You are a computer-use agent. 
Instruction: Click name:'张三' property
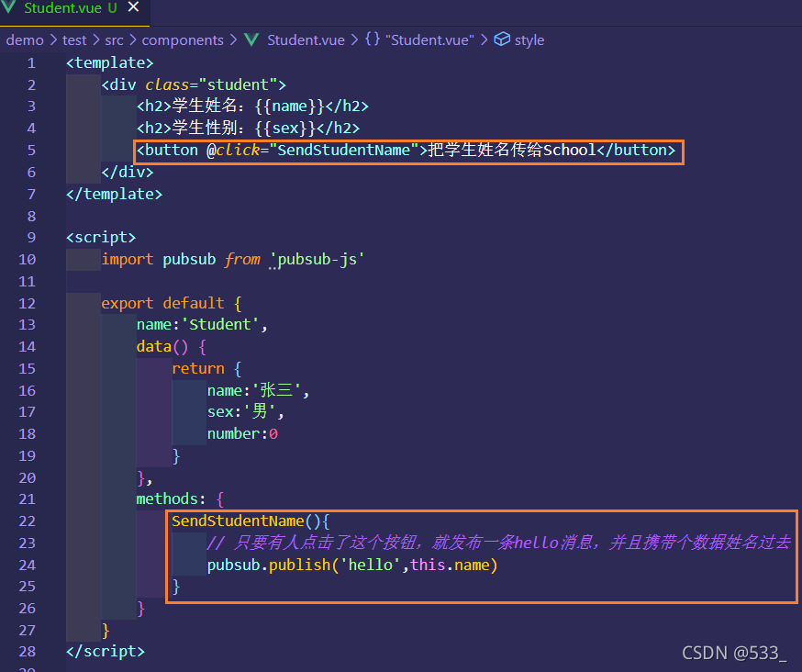click(254, 390)
